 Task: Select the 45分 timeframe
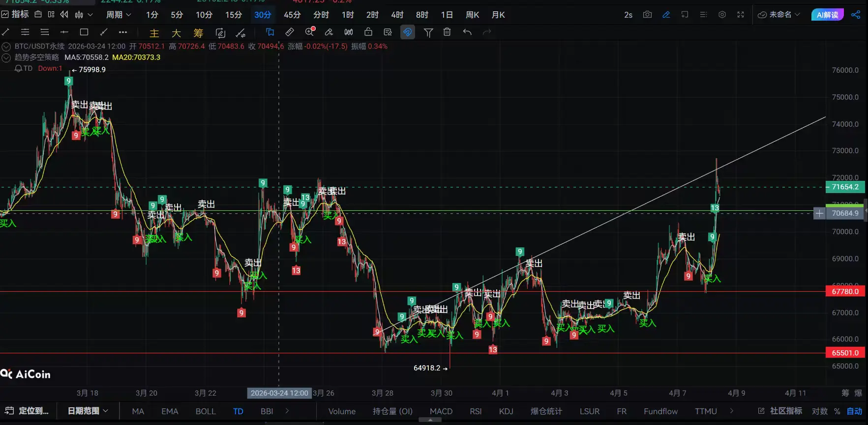292,15
